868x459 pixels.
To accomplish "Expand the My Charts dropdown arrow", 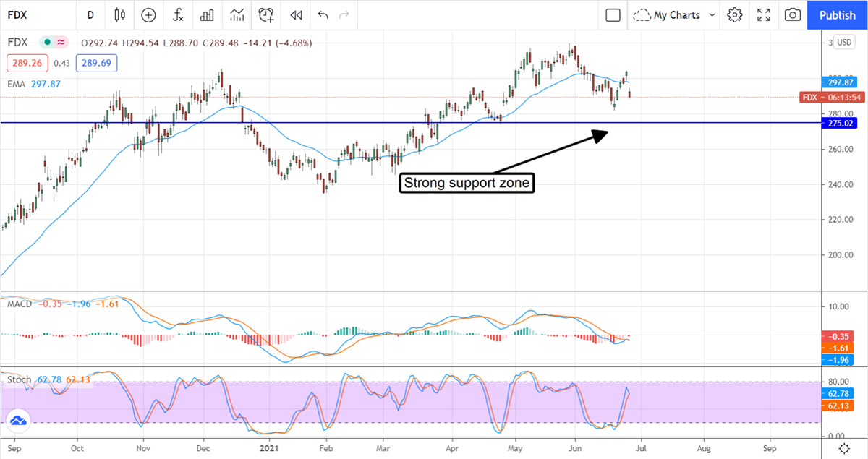I will (x=712, y=14).
